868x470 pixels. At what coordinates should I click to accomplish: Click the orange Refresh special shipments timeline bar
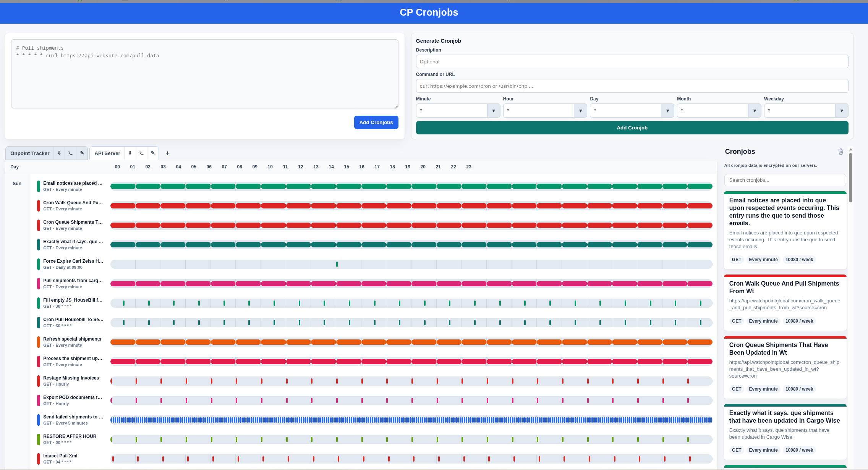point(411,342)
